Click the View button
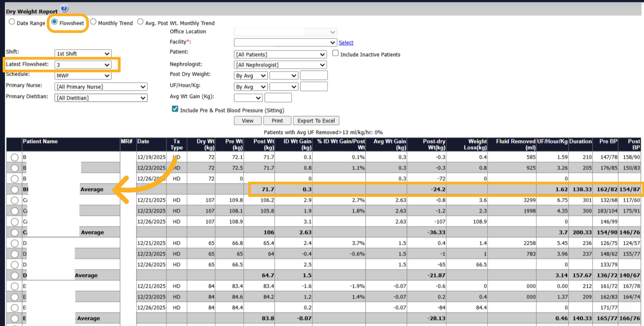 point(247,121)
